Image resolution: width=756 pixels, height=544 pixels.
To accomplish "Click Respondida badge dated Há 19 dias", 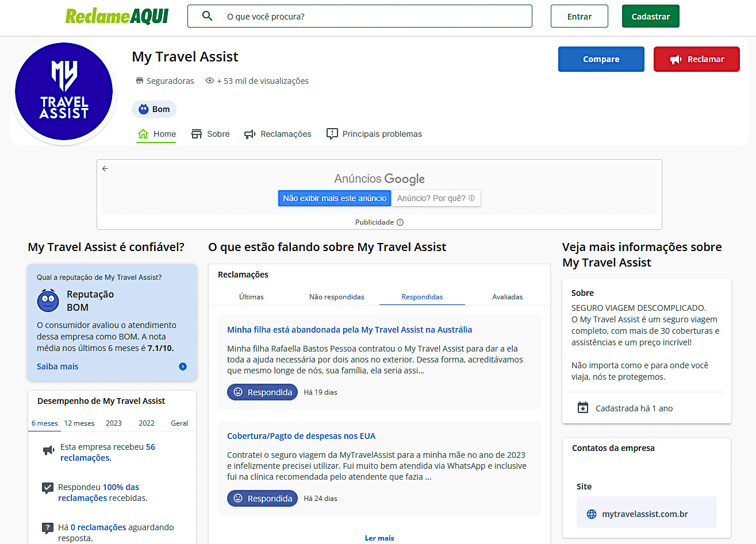I will coord(262,392).
